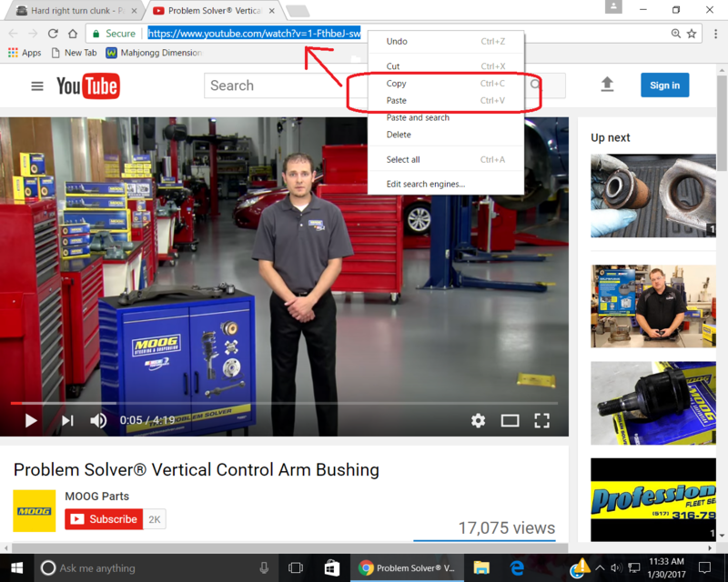Open the New Tab bookmark
This screenshot has height=582, width=728.
(75, 53)
